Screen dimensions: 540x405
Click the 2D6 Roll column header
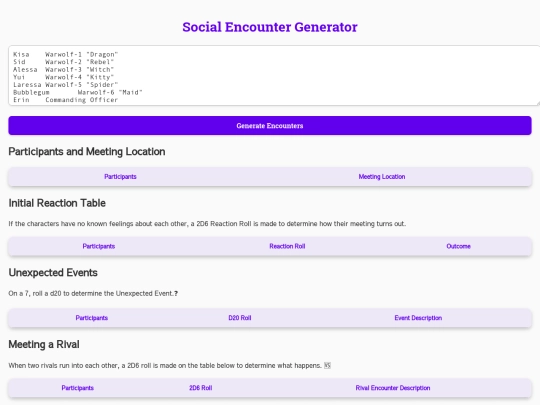[200, 388]
